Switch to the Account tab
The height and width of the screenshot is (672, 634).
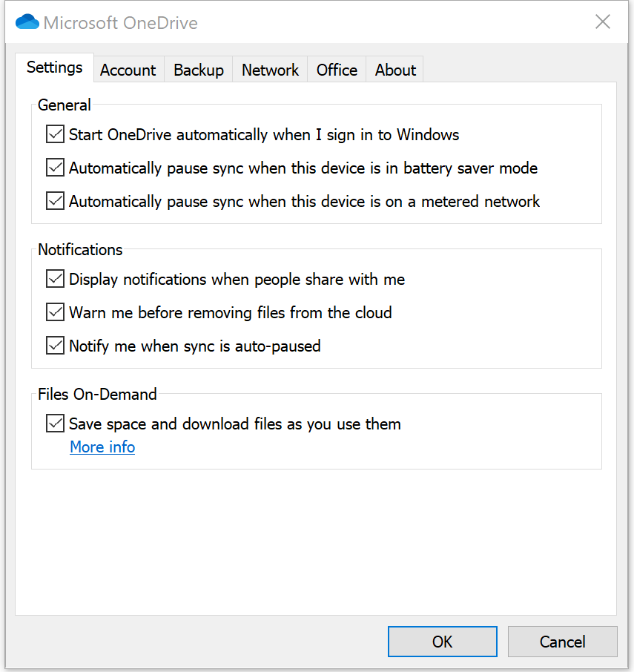point(128,70)
